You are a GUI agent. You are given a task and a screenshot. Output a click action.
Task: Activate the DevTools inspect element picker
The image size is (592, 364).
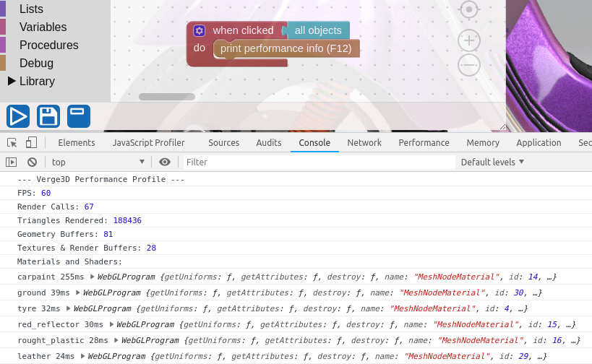(12, 142)
